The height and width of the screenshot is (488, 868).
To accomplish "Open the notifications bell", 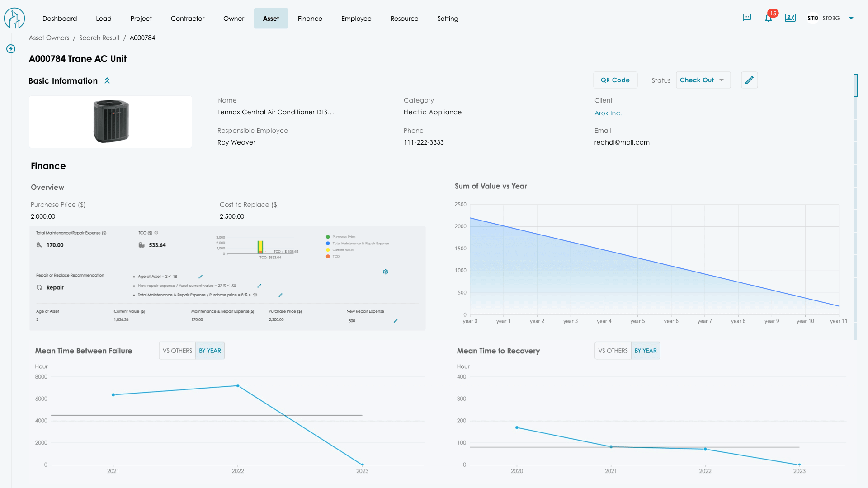I will point(768,18).
